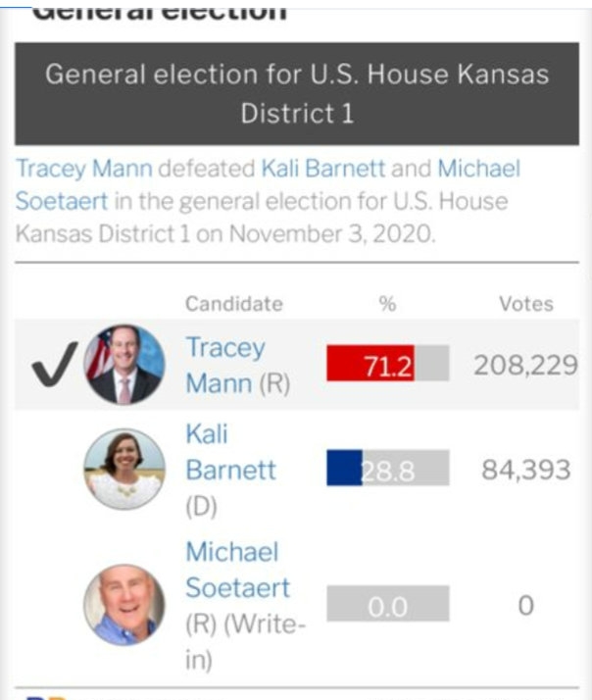Viewport: 592px width, 700px height.
Task: Click the Candidate column header
Action: (233, 304)
